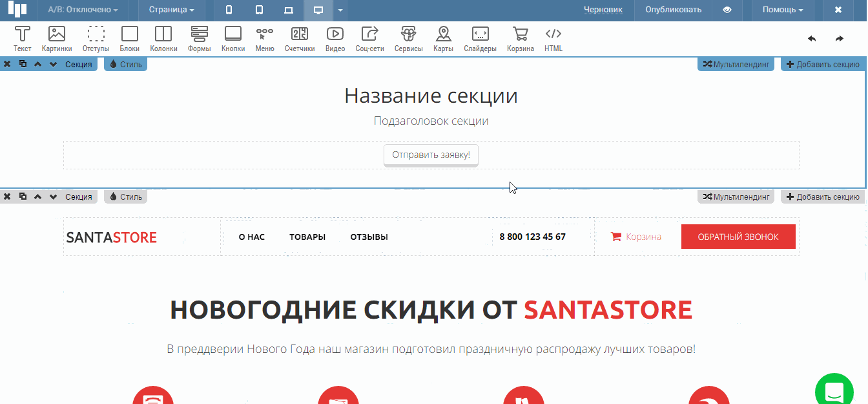868x404 pixels.
Task: Expand the A/B: Отключено dropdown
Action: tap(83, 10)
